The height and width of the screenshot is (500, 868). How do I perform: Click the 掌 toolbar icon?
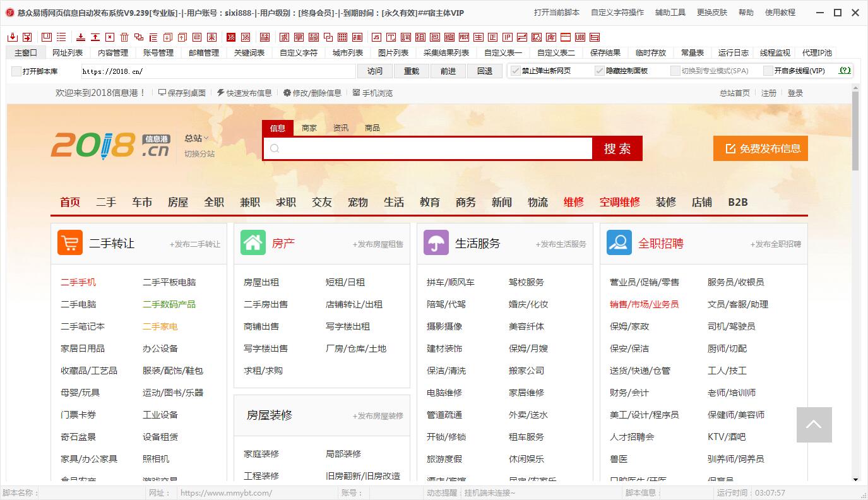click(299, 37)
